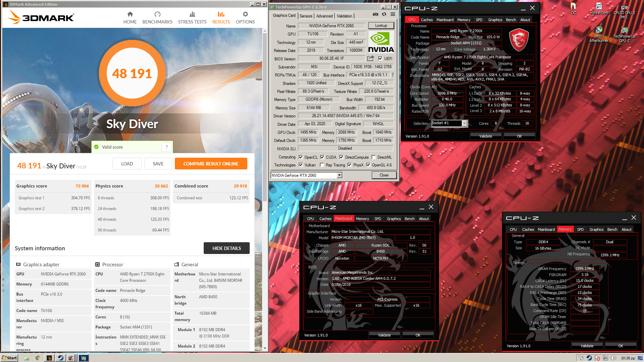
Task: Click the 3DMark logo
Action: pyautogui.click(x=41, y=17)
